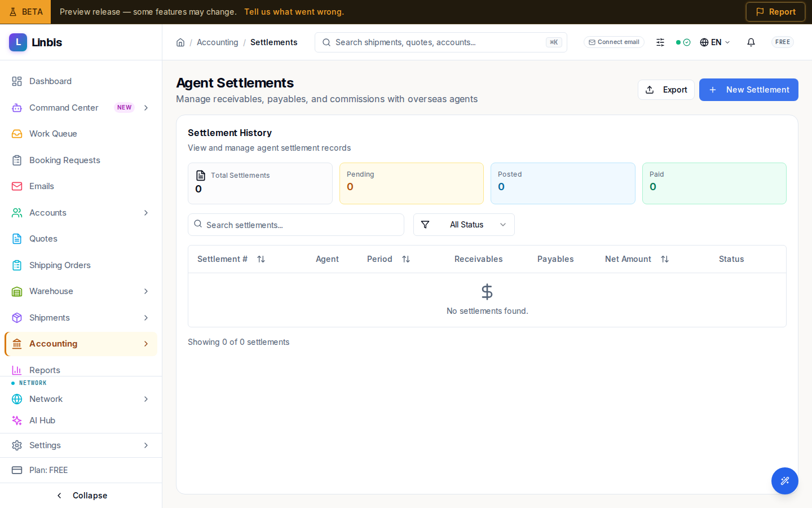
Task: Open Booking Requests page
Action: 81,160
